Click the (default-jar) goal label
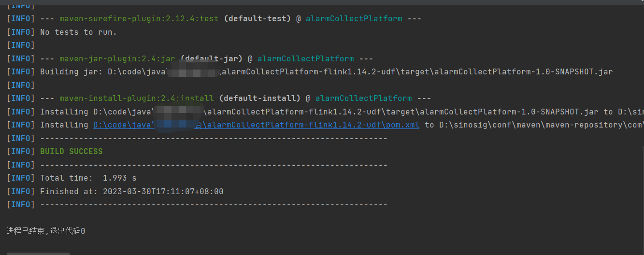 [x=211, y=58]
